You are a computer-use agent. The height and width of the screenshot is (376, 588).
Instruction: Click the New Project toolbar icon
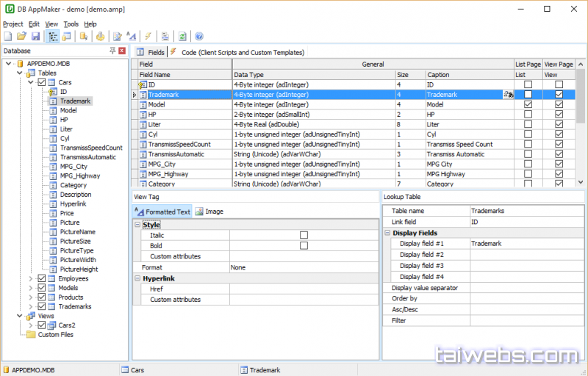[7, 36]
